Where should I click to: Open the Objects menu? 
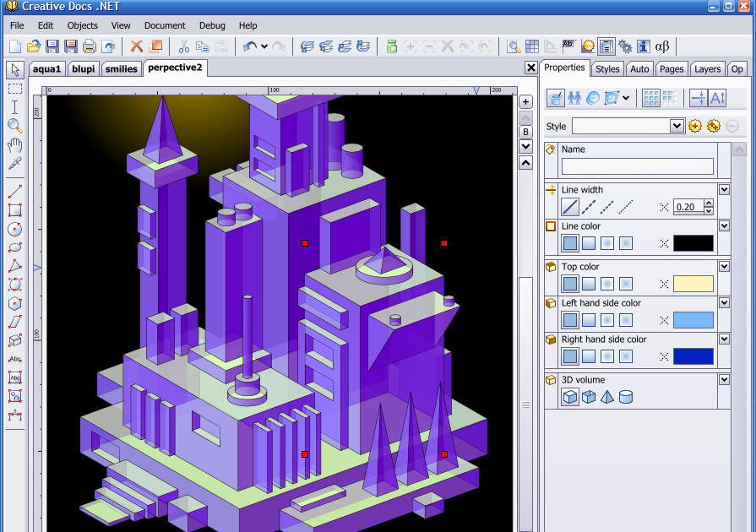(x=82, y=25)
